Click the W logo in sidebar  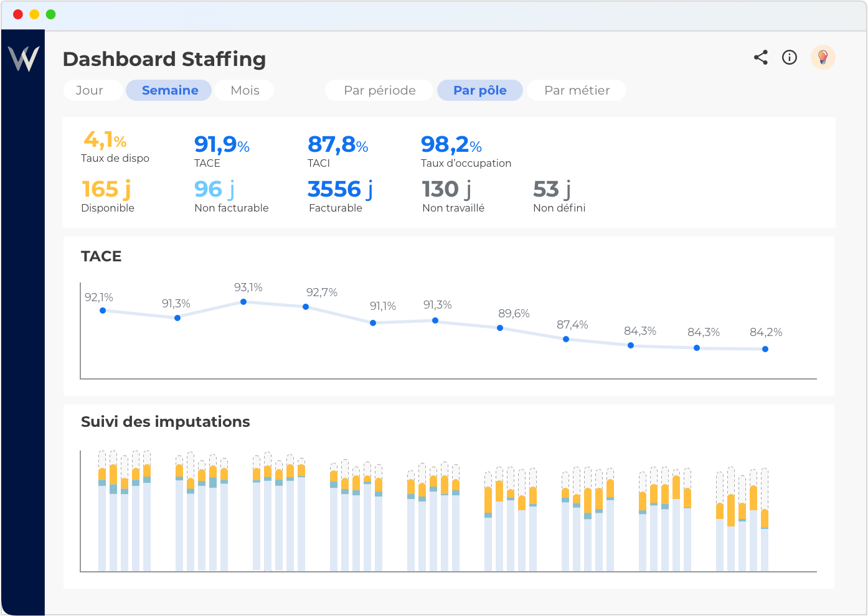pyautogui.click(x=24, y=59)
